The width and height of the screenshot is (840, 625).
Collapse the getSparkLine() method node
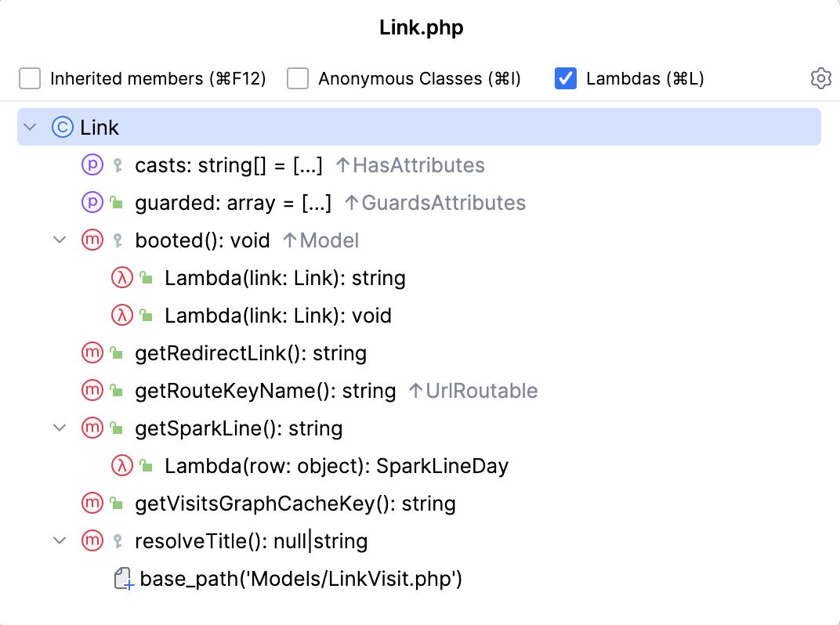pos(60,428)
